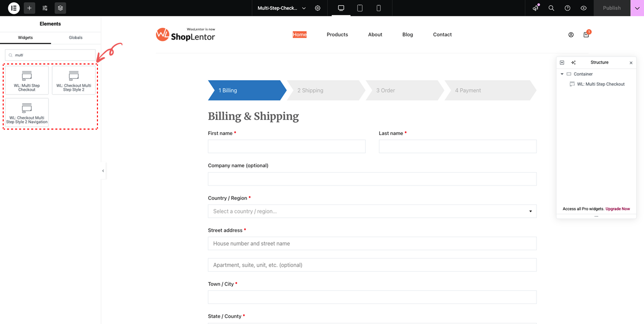Select the Widgets tab

[25, 38]
